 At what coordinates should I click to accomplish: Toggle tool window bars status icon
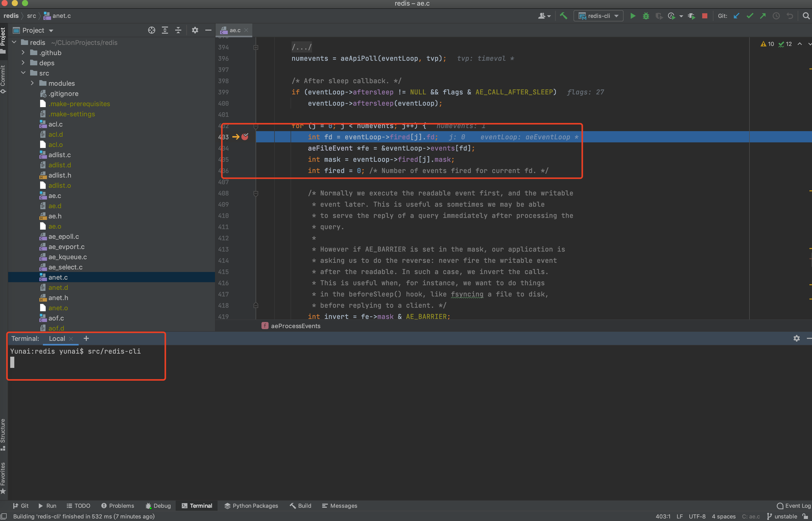(4, 516)
